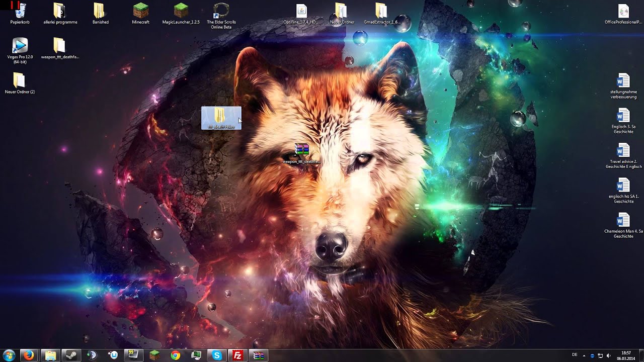
Task: Click the DE input language indicator
Action: click(x=575, y=355)
